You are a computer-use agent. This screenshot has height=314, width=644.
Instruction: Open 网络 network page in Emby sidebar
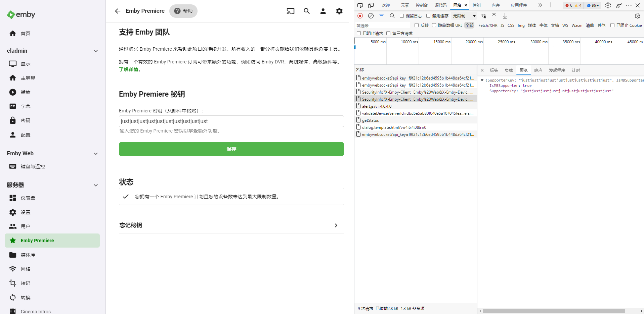pos(52,269)
